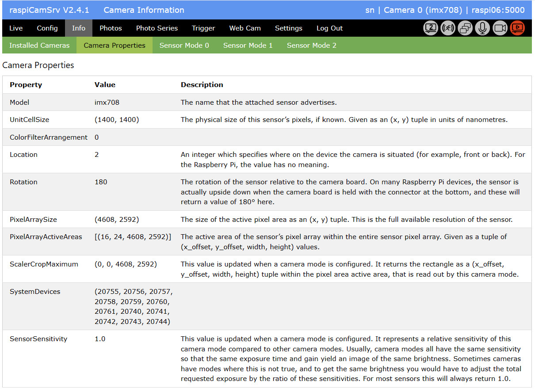This screenshot has height=392, width=535.
Task: View the Sensor Mode 2 tab
Action: point(312,46)
